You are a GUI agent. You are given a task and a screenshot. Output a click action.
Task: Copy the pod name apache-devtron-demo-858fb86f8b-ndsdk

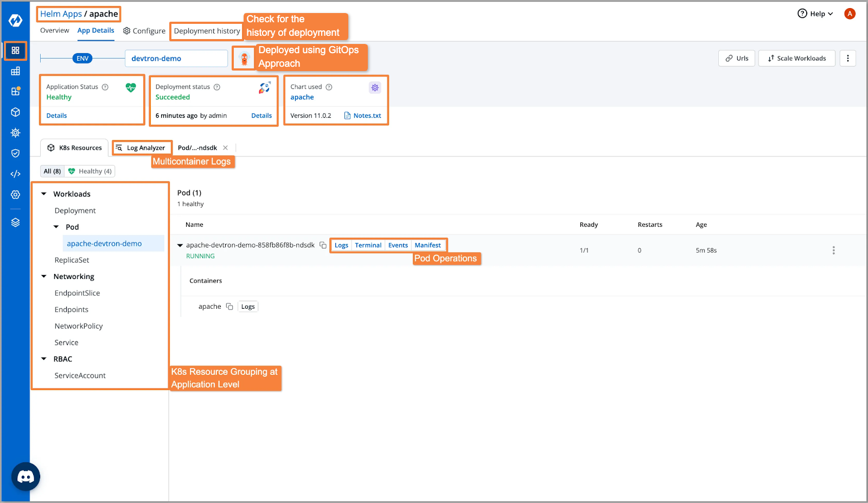coord(323,245)
